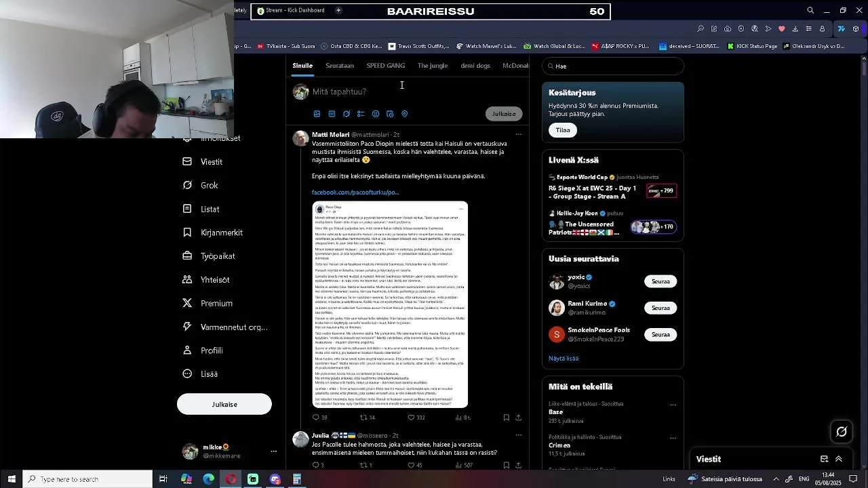Viewport: 868px width, 488px height.
Task: Open Työpaikat jobs page
Action: 208,256
